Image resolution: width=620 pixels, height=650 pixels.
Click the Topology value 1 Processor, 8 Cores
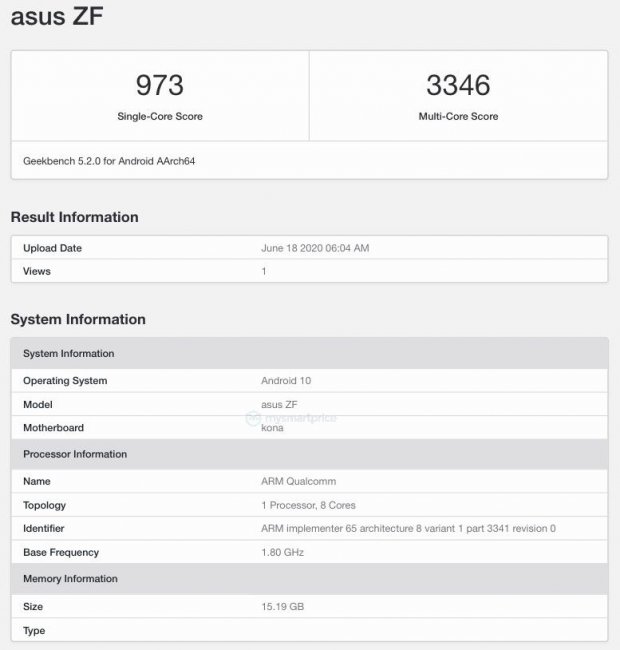coord(308,505)
